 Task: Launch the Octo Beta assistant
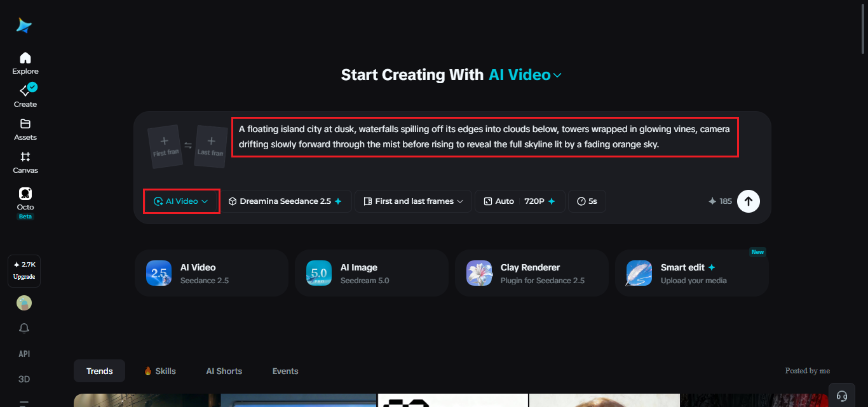pos(25,203)
